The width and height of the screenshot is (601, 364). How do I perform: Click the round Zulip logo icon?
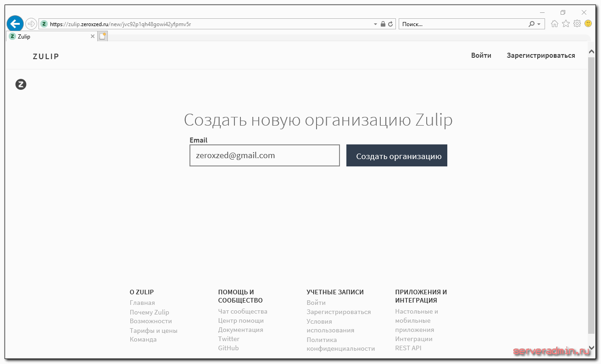[x=21, y=84]
